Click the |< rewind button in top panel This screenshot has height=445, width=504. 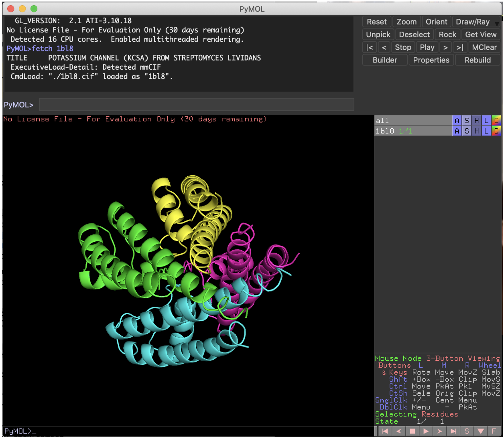(x=370, y=47)
